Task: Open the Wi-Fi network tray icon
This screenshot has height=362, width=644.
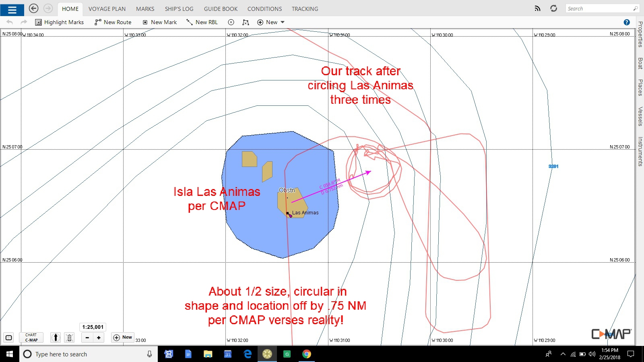Action: [x=573, y=354]
